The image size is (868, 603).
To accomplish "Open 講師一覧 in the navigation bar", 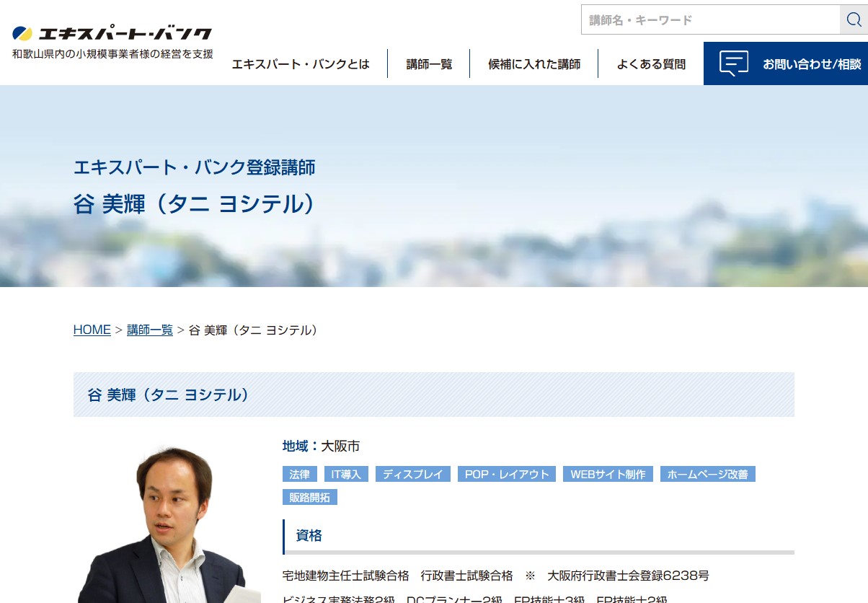I will [x=429, y=64].
